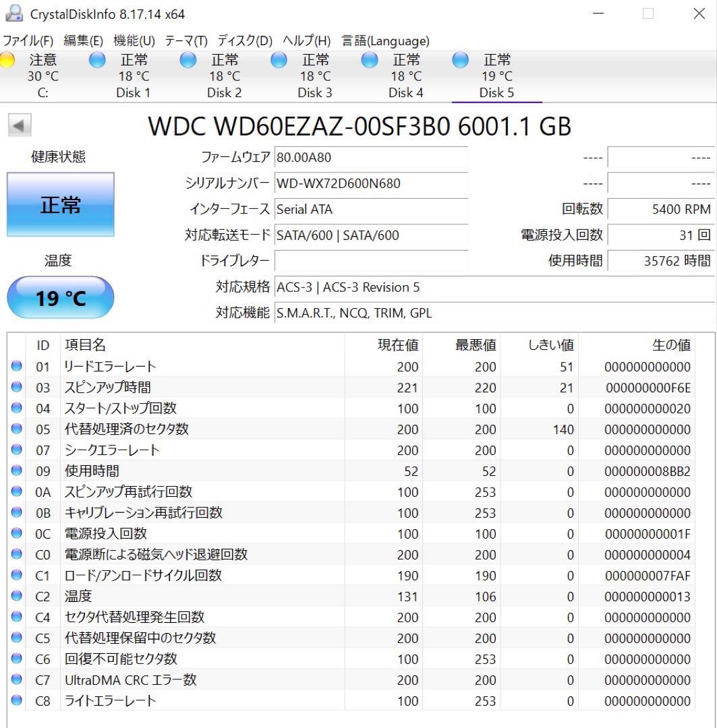Image resolution: width=717 pixels, height=728 pixels.
Task: Click the 正常 health status button
Action: click(x=61, y=204)
